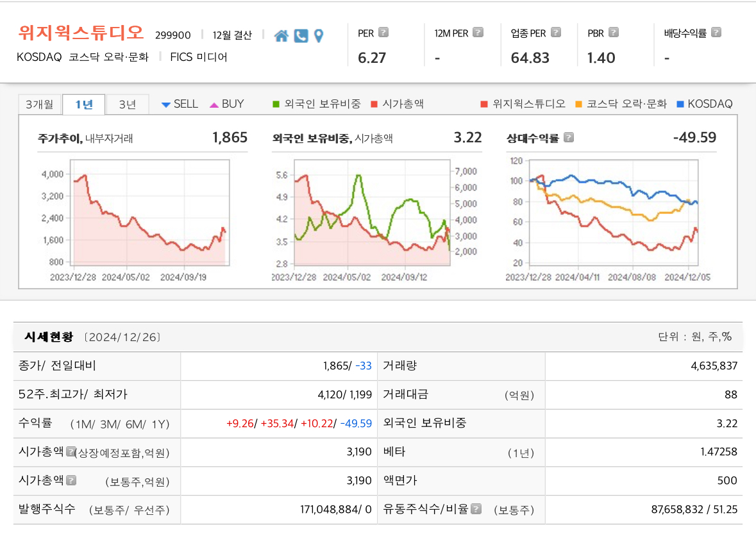Click the 위지윅스튜디오 company title
The image size is (756, 536).
(81, 33)
